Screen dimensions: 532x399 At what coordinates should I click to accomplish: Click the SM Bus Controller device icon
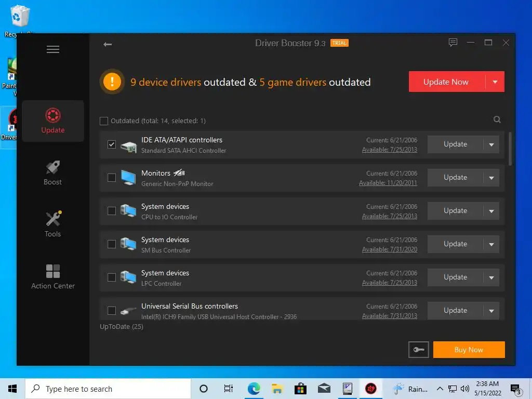(128, 244)
